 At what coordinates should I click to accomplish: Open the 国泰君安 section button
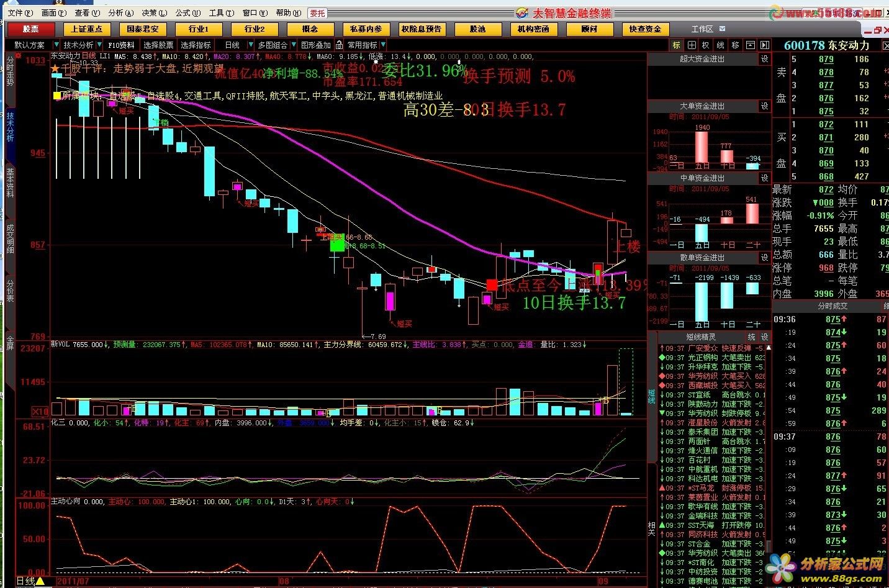tap(142, 29)
